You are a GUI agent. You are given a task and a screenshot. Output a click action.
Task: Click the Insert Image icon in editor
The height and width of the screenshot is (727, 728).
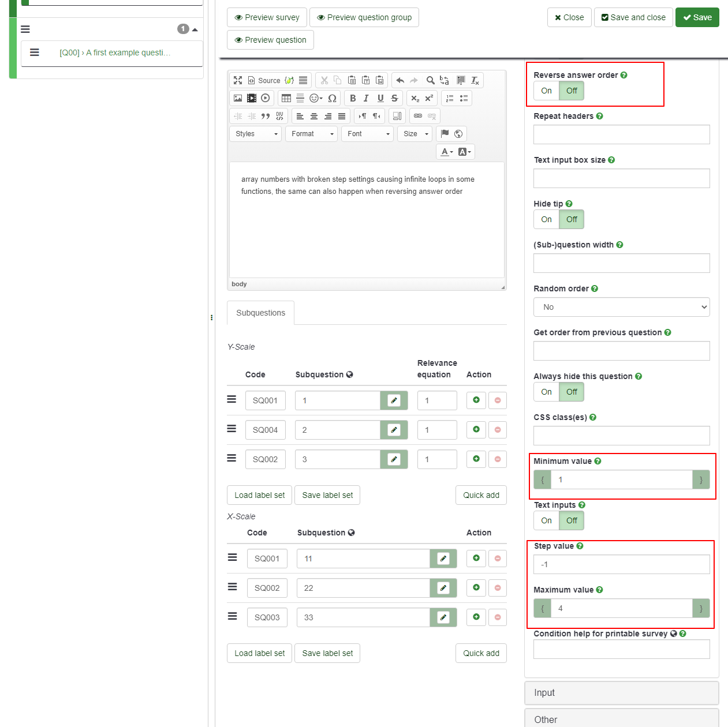point(238,98)
